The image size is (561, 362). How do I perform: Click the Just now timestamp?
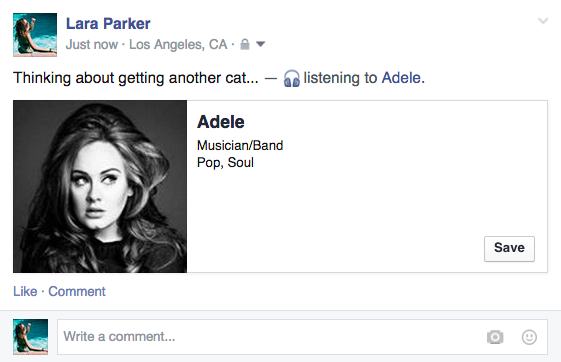(92, 44)
